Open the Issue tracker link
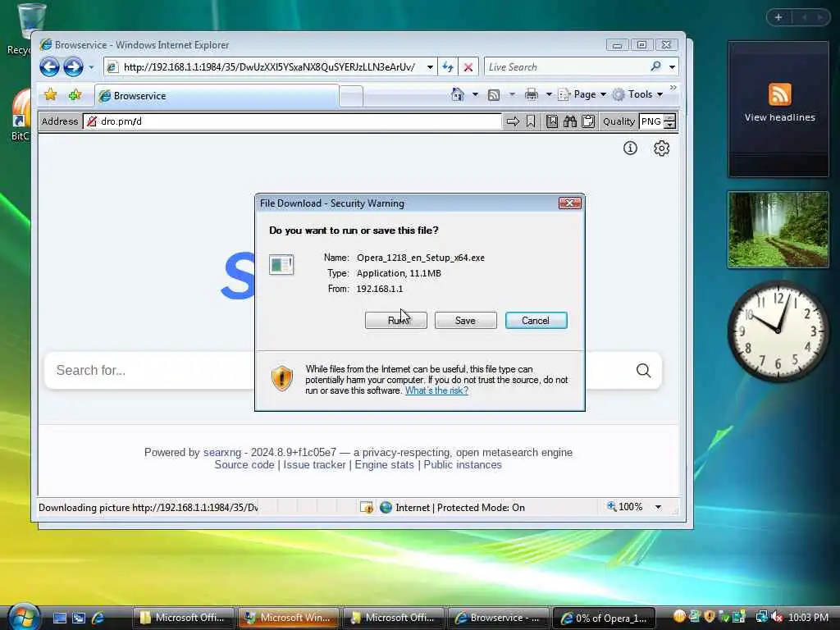The image size is (840, 630). (x=314, y=464)
